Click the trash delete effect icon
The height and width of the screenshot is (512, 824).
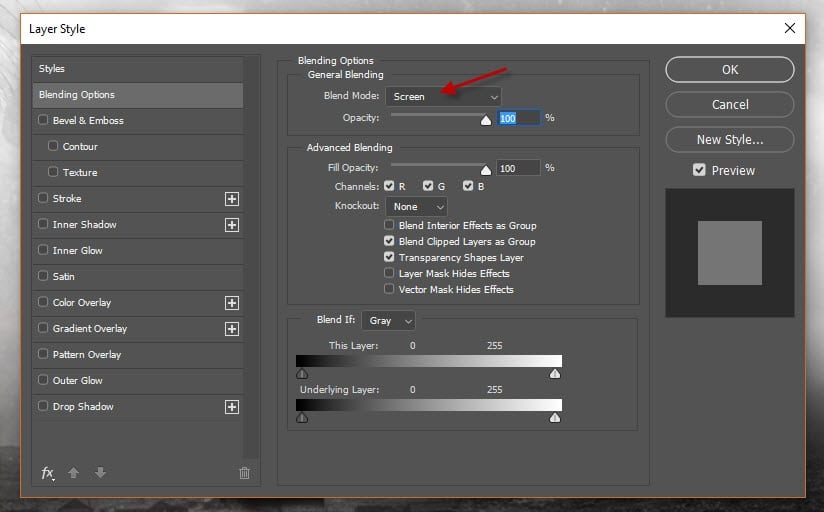tap(244, 473)
